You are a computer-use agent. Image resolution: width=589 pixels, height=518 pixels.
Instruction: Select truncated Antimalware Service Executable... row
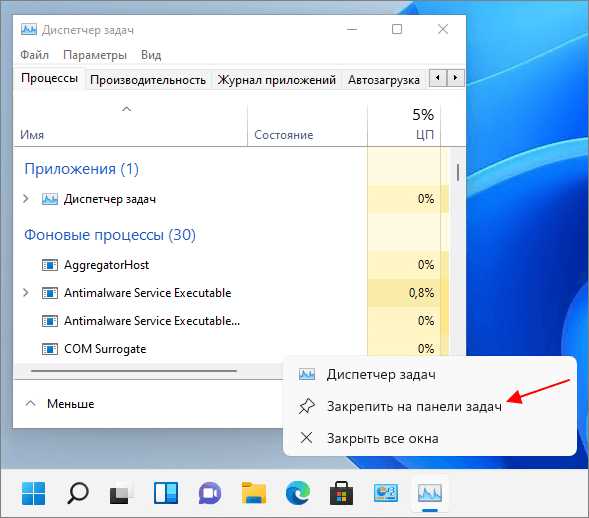point(231,321)
